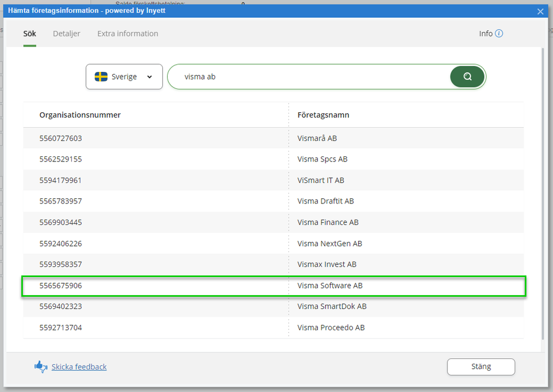Screen dimensions: 553x392
Task: Select the Visma Proceedo AB row
Action: pos(273,327)
